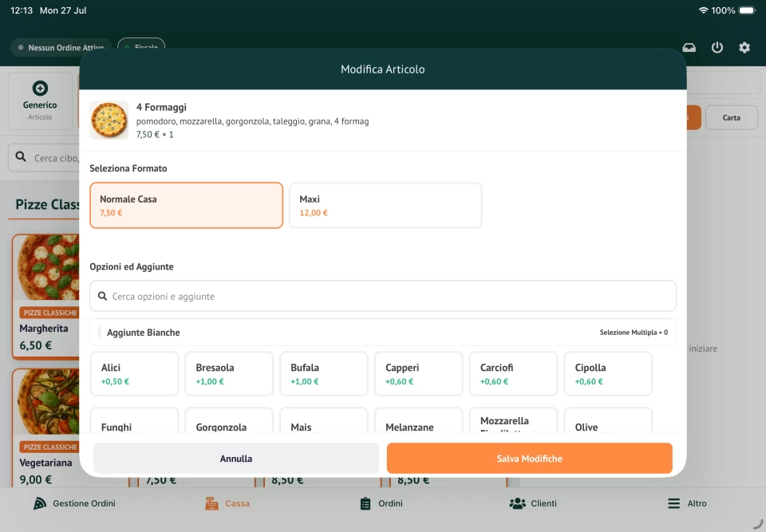Collapse the Aggiunte Bianche section header
The image size is (766, 532).
click(x=383, y=332)
